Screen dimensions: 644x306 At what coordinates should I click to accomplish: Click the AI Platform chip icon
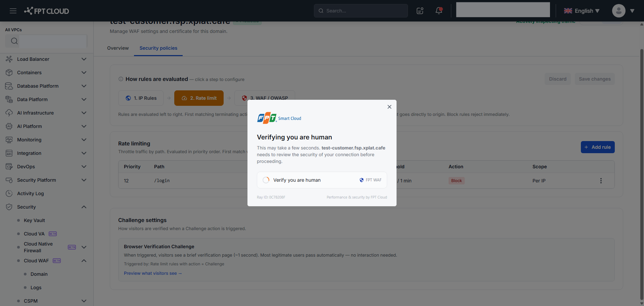[9, 126]
